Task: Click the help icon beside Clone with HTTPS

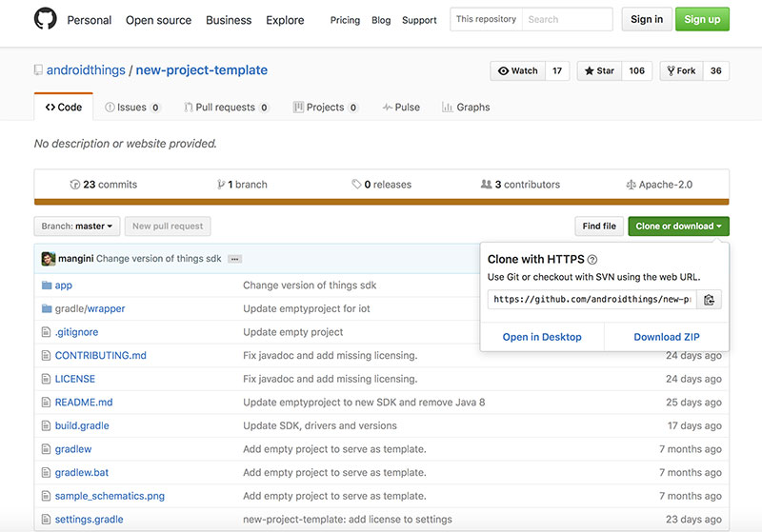Action: click(592, 259)
